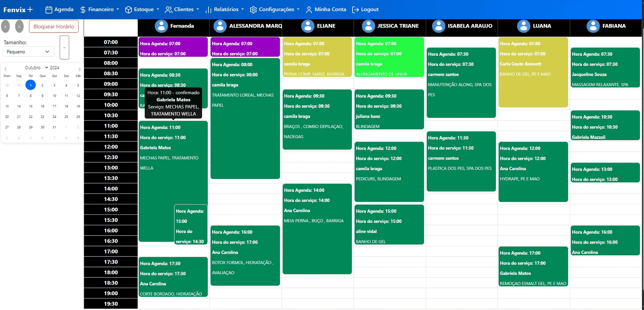Click the Bloquear Horário button
This screenshot has height=310, width=644.
[x=53, y=26]
